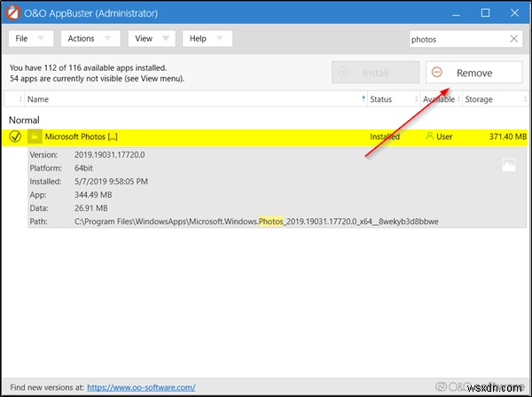This screenshot has height=397, width=532.
Task: Click the Microsoft Photos app icon
Action: coord(35,136)
